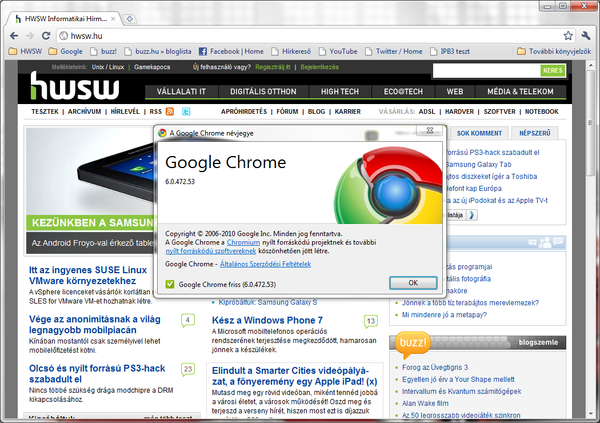Click the RSS feed icon
This screenshot has width=600, height=423.
[170, 111]
